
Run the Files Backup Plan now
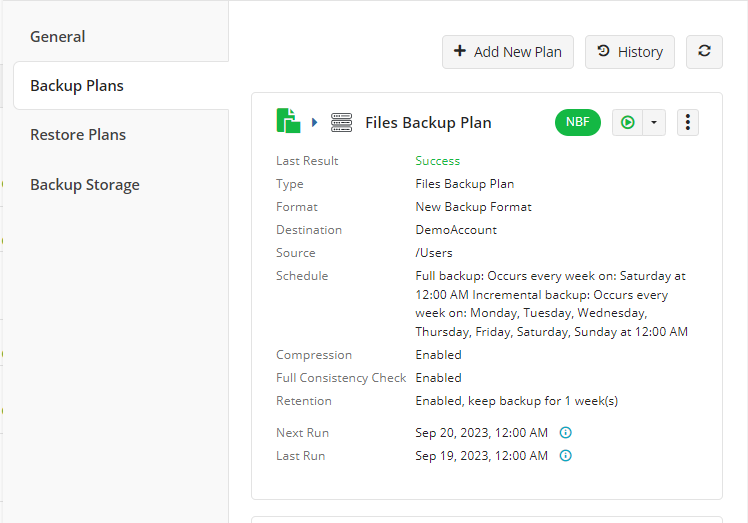pyautogui.click(x=627, y=122)
